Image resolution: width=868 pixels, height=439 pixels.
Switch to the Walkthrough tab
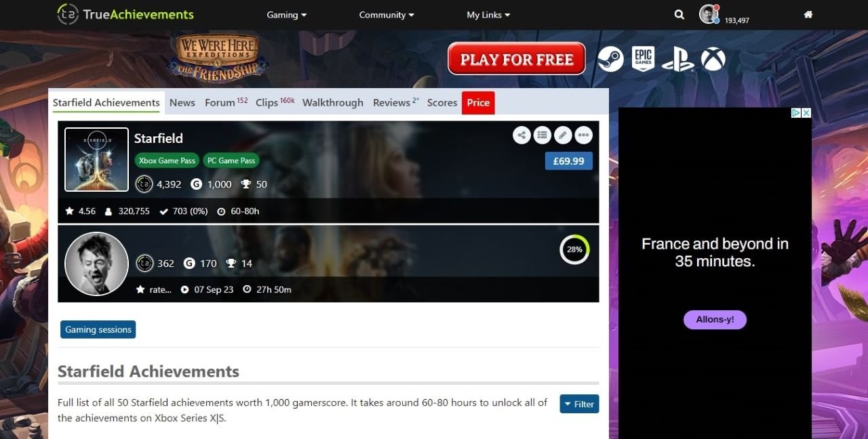coord(332,102)
